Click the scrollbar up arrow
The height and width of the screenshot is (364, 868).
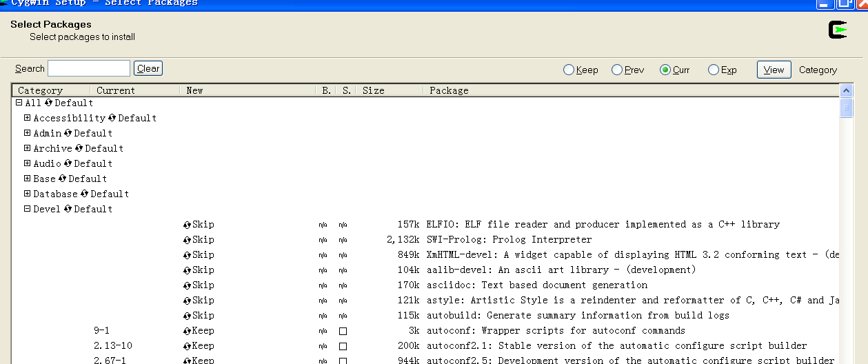847,91
